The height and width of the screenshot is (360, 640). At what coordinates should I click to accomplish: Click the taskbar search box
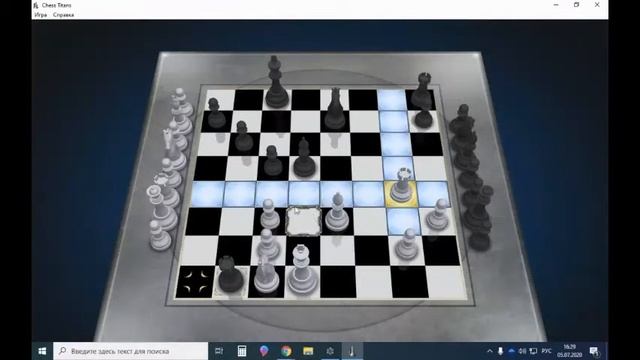(131, 351)
